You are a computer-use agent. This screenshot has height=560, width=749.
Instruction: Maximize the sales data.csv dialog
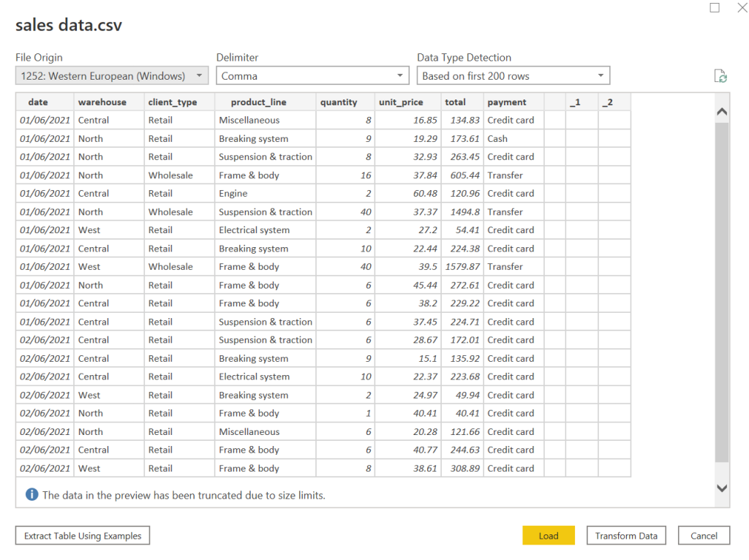(715, 7)
